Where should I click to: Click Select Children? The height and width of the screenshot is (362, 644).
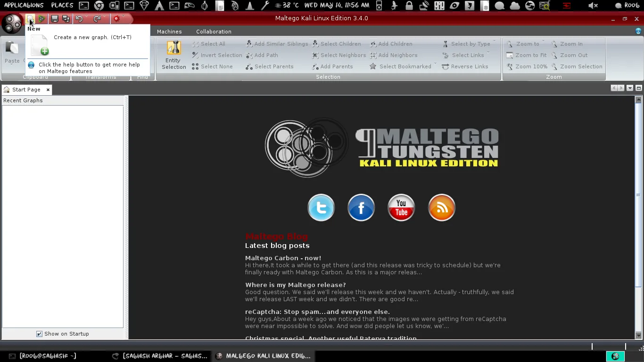tap(337, 44)
